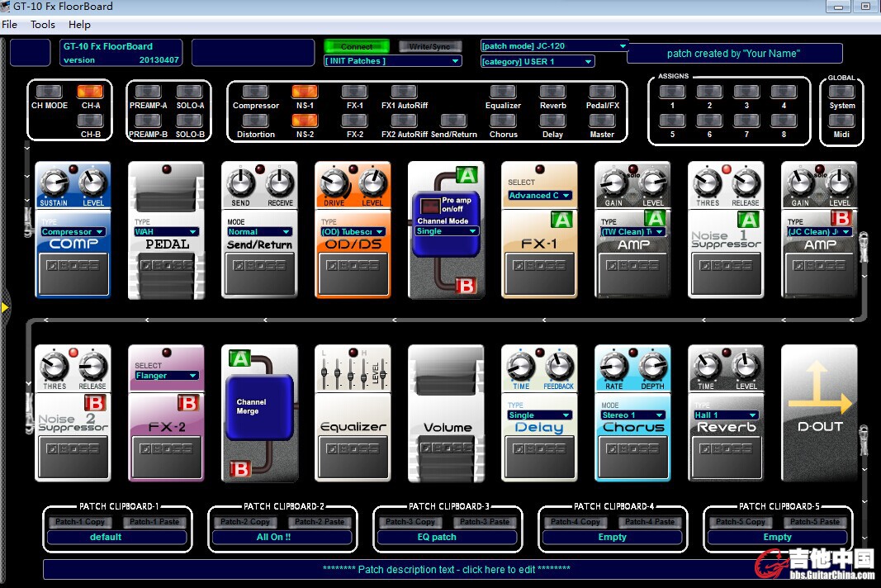Screen dimensions: 881x588
Task: Click the SUSTAIN knob on COMP pedal
Action: point(53,183)
